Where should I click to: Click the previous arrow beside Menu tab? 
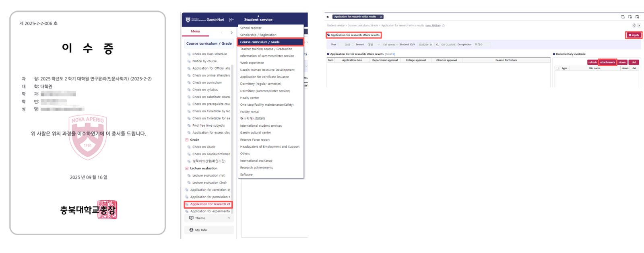[x=222, y=33]
